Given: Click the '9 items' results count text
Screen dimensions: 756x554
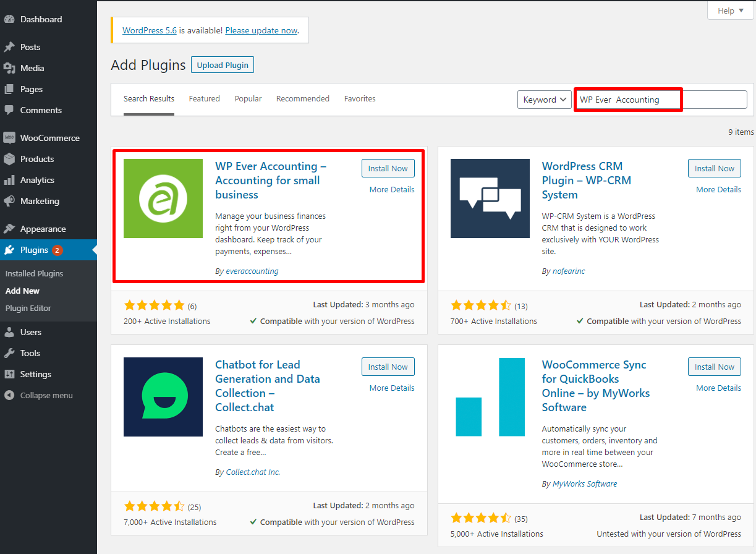Looking at the screenshot, I should 741,132.
